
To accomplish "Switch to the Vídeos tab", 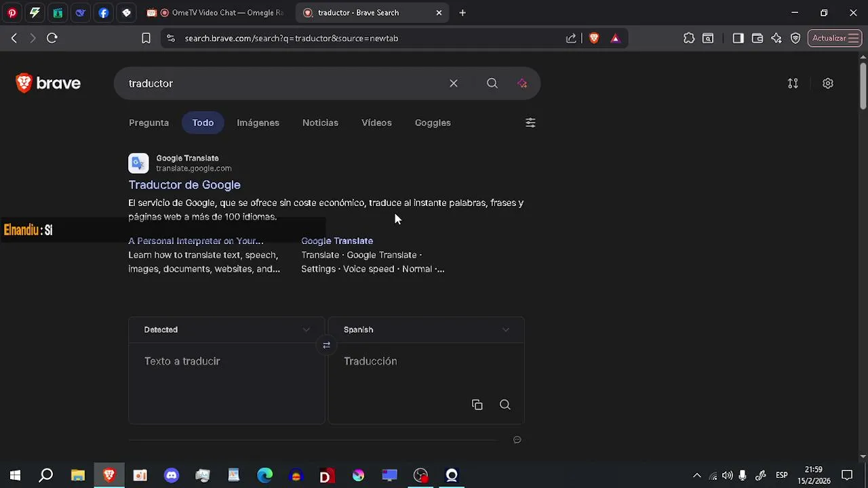I will tap(376, 123).
